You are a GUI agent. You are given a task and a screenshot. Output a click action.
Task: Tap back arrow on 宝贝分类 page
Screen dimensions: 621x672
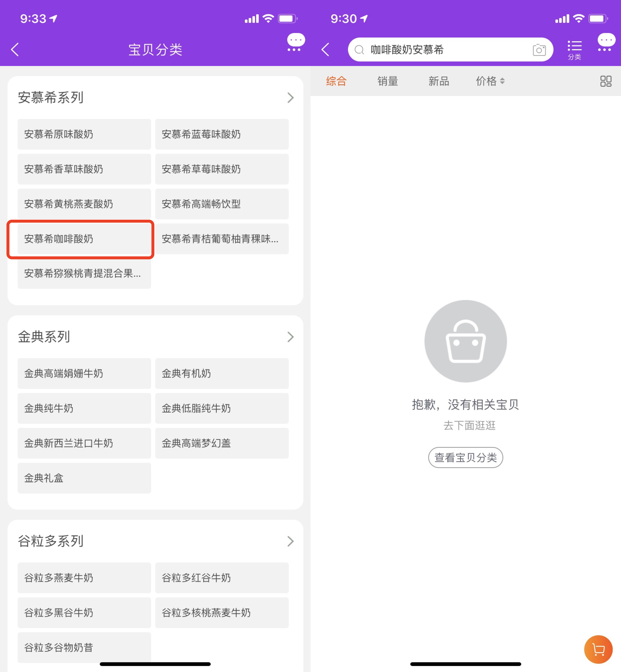(15, 49)
